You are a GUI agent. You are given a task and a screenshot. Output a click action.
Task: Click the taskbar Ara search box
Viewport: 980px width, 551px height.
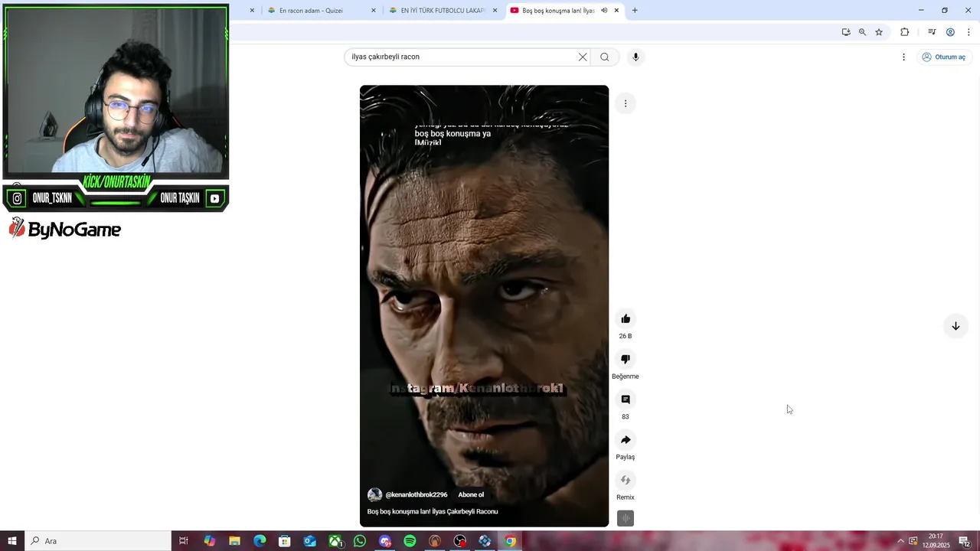(97, 541)
